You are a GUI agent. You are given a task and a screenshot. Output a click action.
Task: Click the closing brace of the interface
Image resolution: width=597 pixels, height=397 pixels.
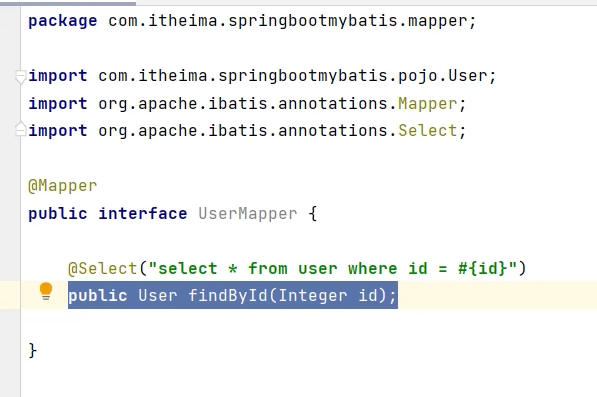33,350
